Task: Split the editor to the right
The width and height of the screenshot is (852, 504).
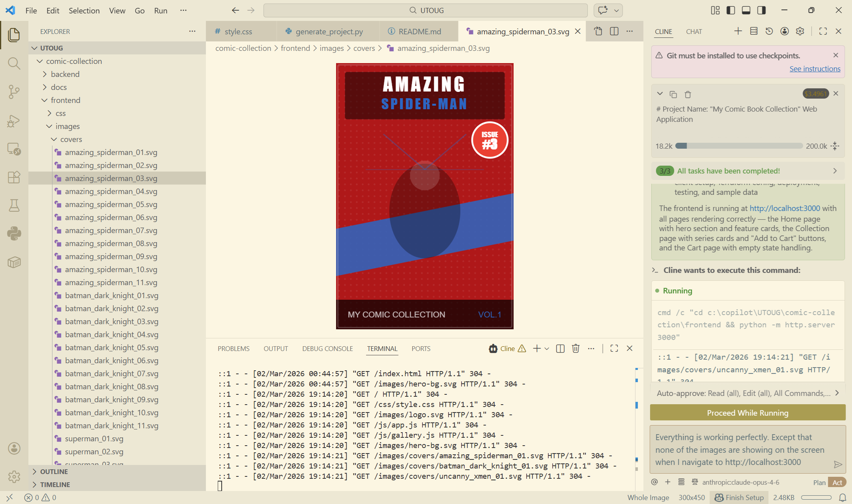Action: [614, 31]
